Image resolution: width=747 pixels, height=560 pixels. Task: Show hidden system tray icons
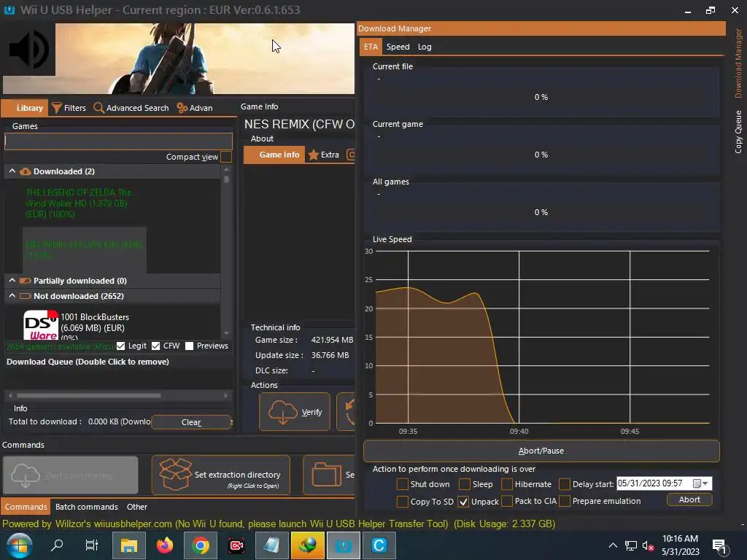613,545
